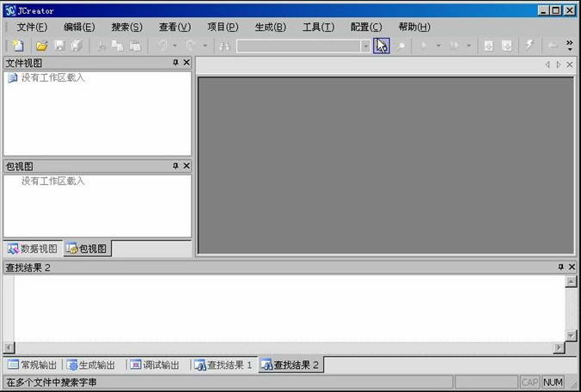Switch to the 数据视图 tab

coord(33,248)
